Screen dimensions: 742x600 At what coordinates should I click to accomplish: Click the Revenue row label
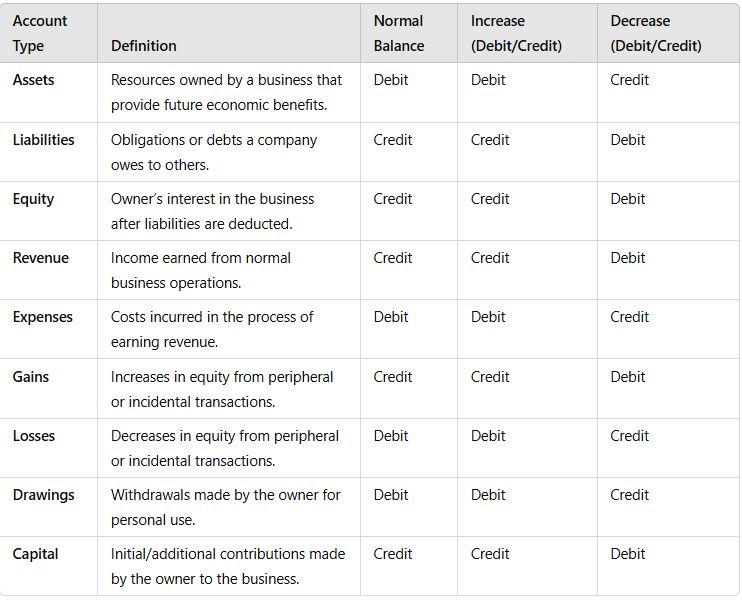point(41,258)
